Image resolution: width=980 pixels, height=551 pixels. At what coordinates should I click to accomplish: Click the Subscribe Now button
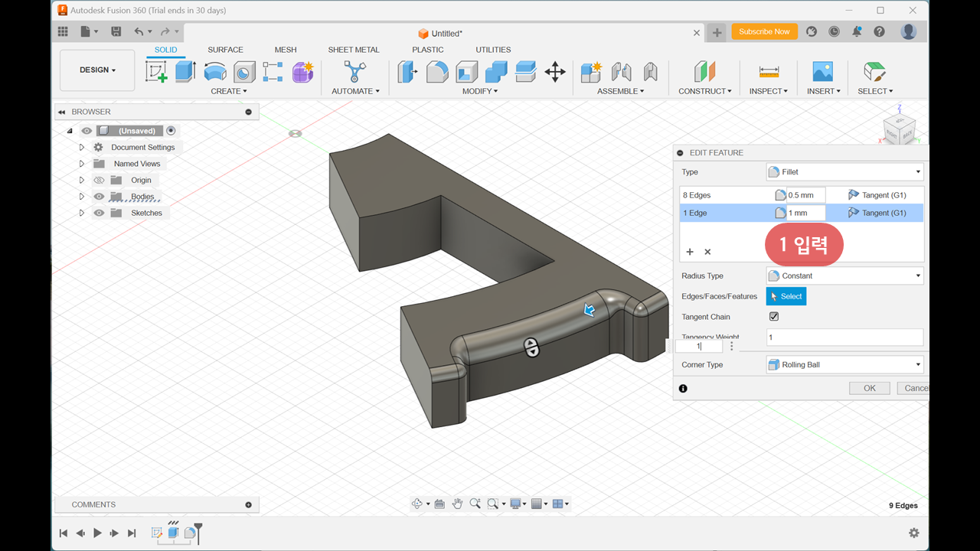click(x=764, y=31)
